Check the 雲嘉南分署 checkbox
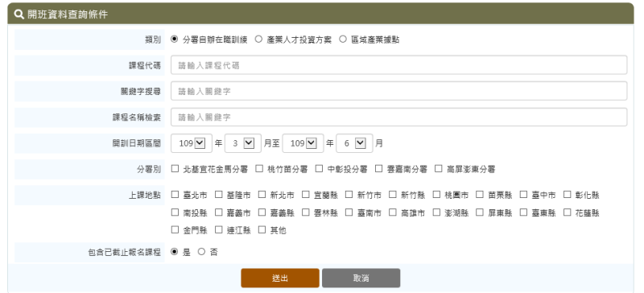Screen dimensions: 644x293 (x=378, y=168)
